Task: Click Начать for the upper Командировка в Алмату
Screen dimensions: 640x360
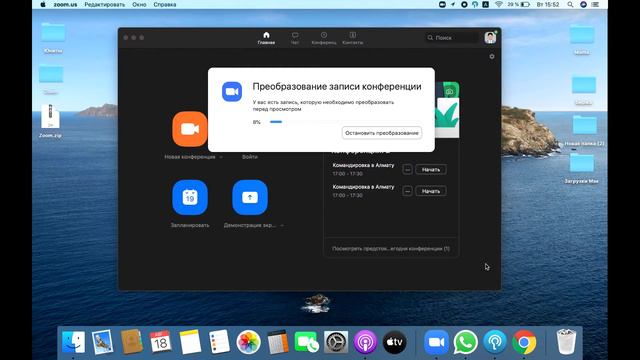Action: click(x=431, y=169)
